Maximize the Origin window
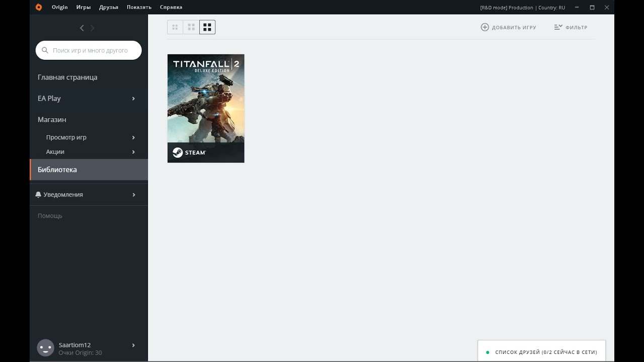The image size is (644, 362). 592,7
